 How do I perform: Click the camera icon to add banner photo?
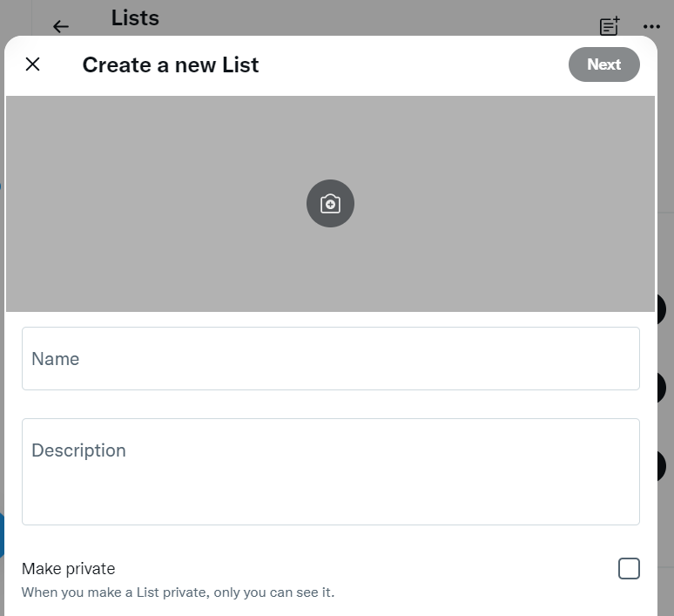click(330, 204)
